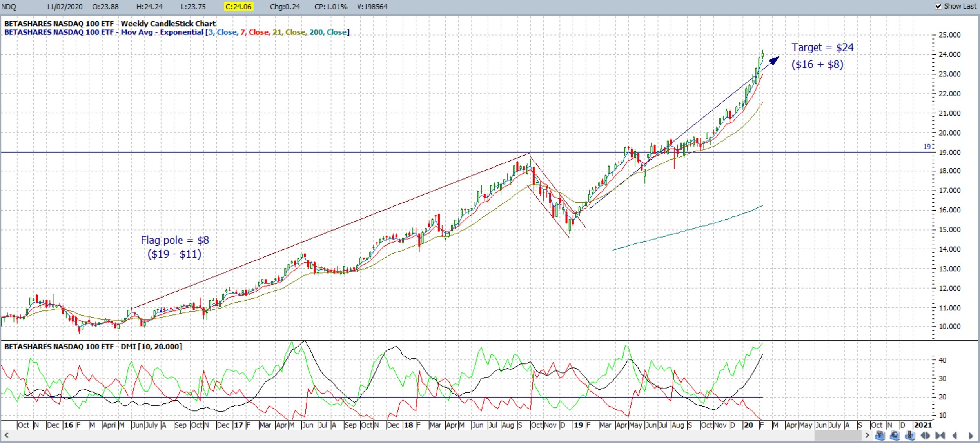Image resolution: width=980 pixels, height=443 pixels.
Task: Click the expand chart spacing arrows icon
Action: point(925,435)
